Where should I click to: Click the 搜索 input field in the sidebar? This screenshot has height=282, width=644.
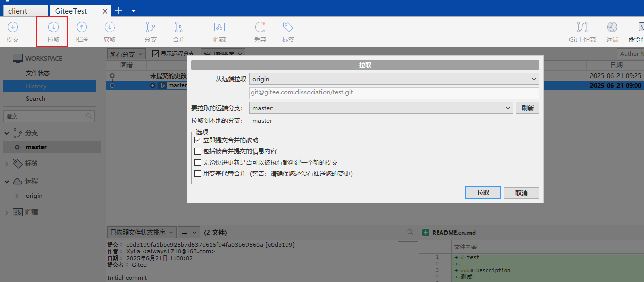tap(45, 116)
